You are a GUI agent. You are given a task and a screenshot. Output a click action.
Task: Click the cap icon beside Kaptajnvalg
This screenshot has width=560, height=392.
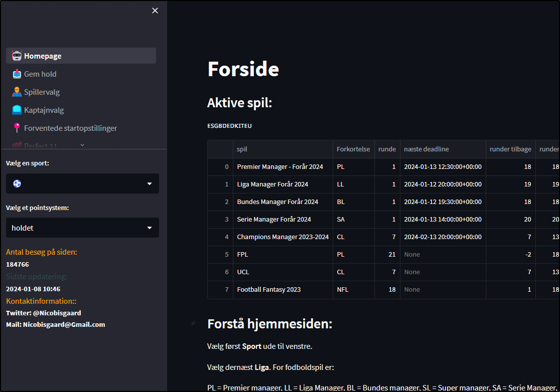(x=17, y=110)
